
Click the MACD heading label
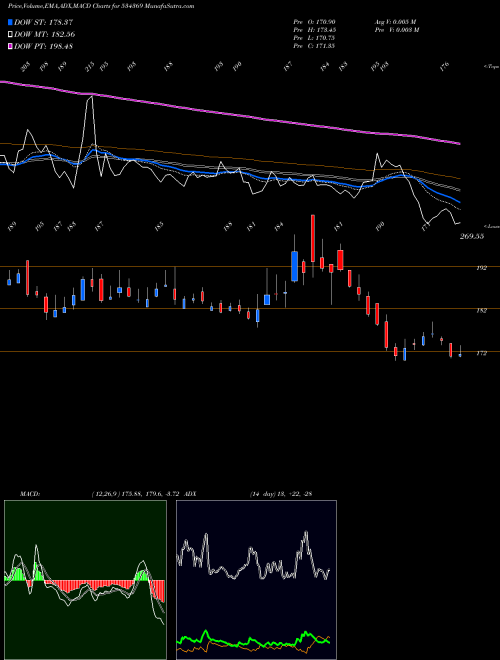click(29, 493)
